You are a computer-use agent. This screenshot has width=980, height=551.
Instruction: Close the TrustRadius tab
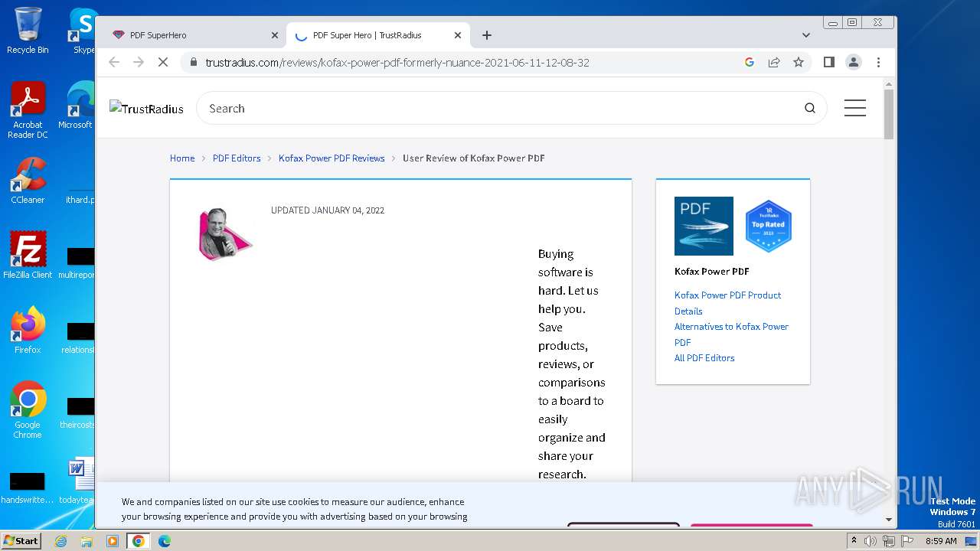(458, 35)
